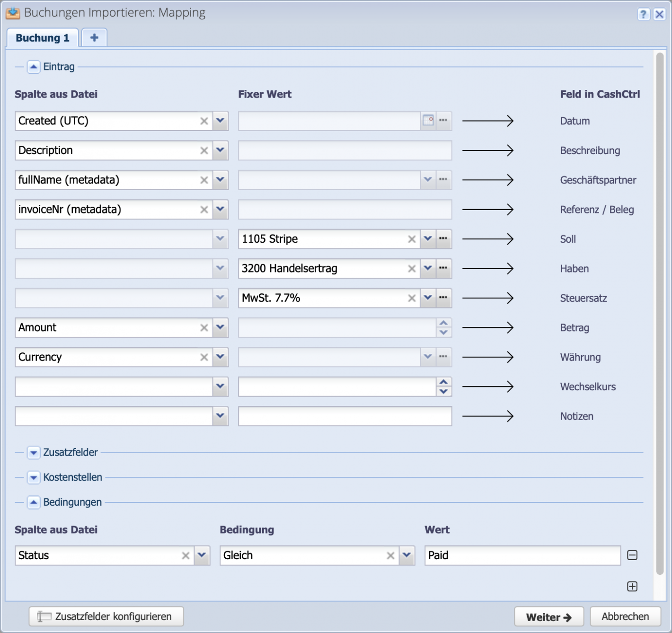
Task: Click the ellipsis beside the Steuersatz field
Action: coord(443,298)
